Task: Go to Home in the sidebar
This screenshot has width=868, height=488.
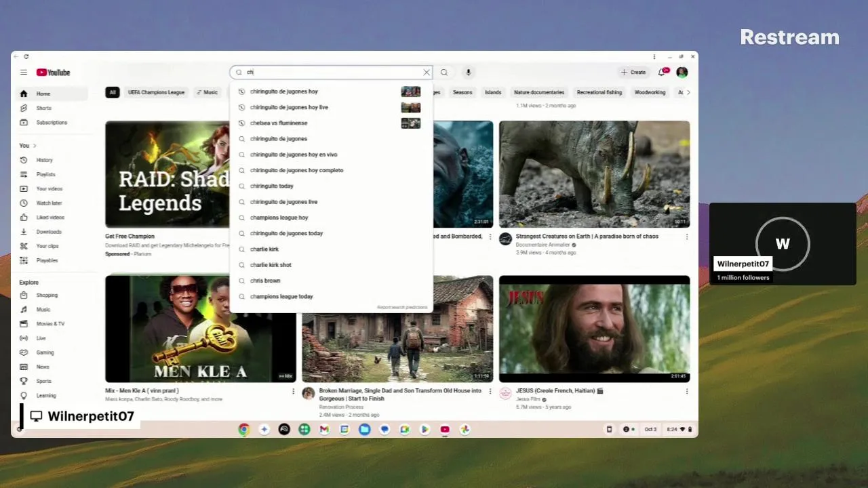Action: point(52,94)
